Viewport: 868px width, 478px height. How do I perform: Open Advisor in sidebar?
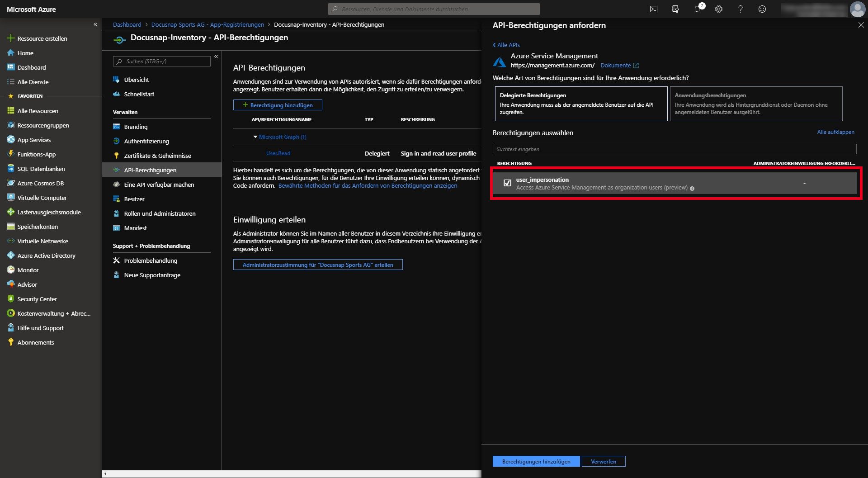[x=27, y=284]
